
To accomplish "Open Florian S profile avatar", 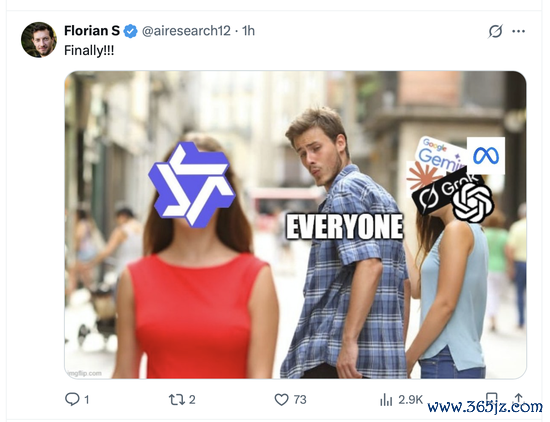I will [39, 40].
